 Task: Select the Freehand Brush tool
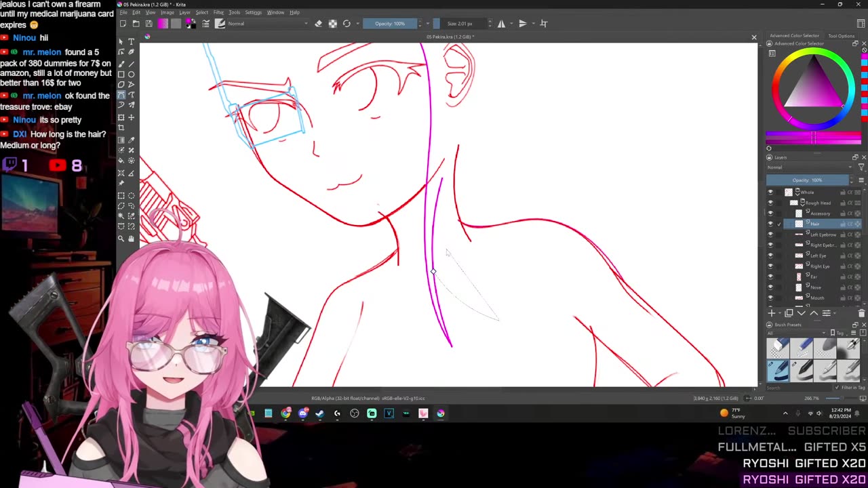pos(121,63)
